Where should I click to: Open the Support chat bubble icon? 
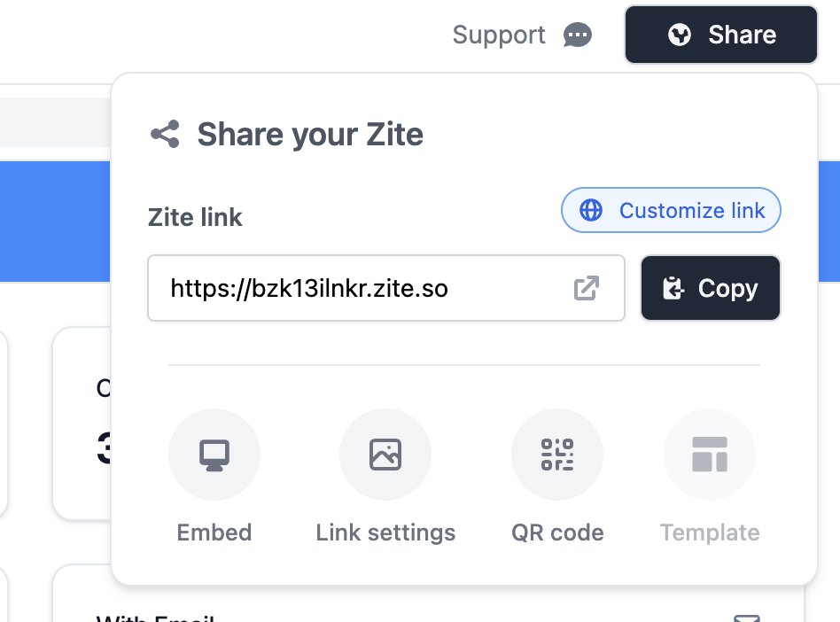578,35
